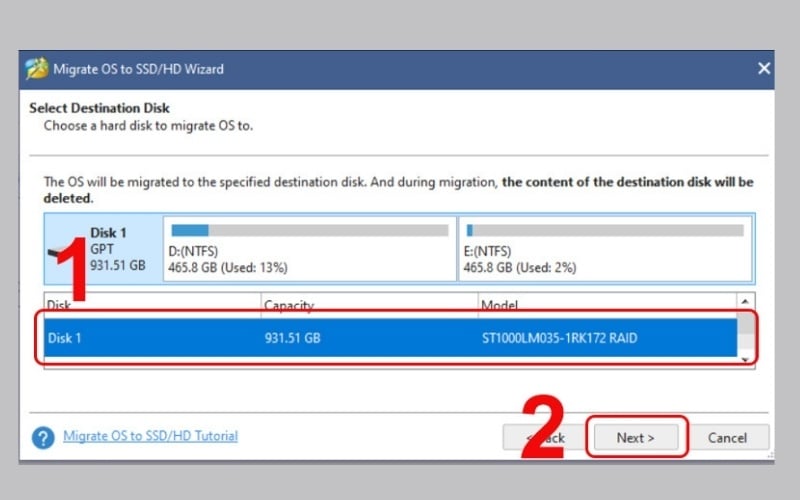Screen dimensions: 800x500
Task: Click the Next > button
Action: pyautogui.click(x=636, y=437)
